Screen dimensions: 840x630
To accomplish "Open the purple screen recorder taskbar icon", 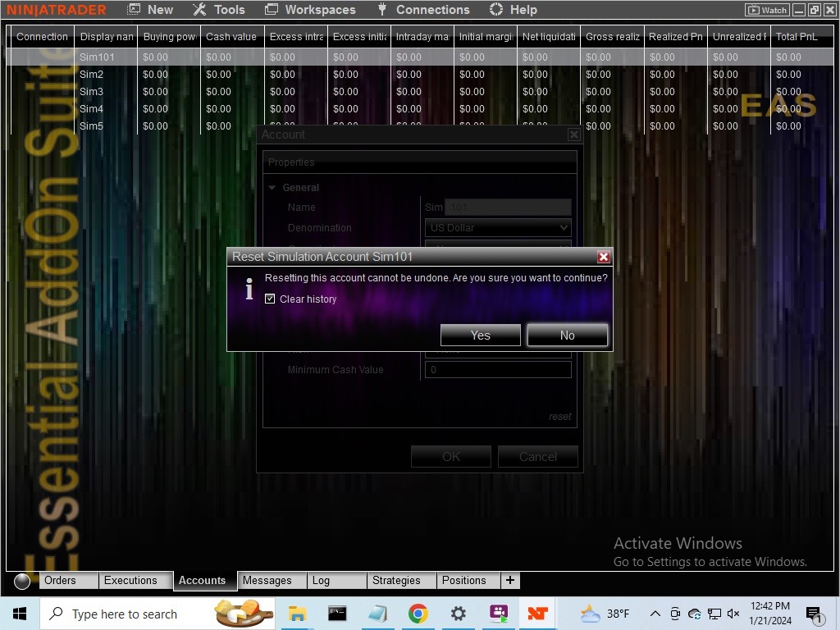I will (498, 614).
